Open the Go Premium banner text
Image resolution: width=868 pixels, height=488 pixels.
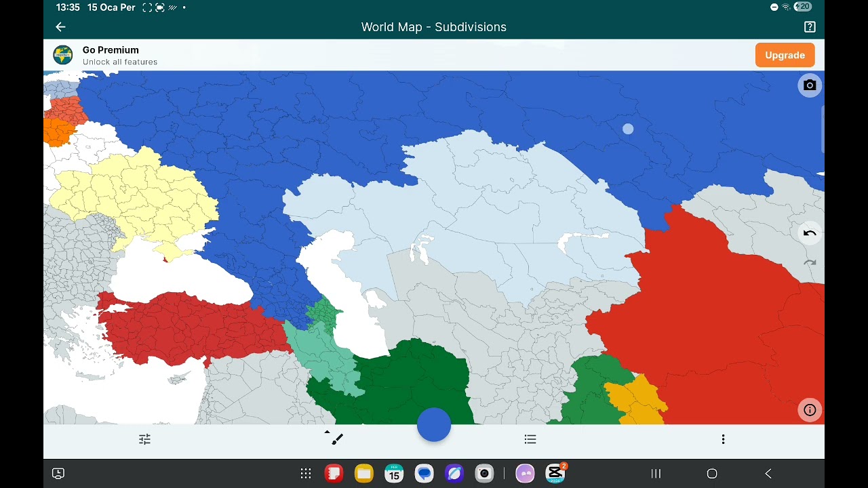(x=111, y=50)
